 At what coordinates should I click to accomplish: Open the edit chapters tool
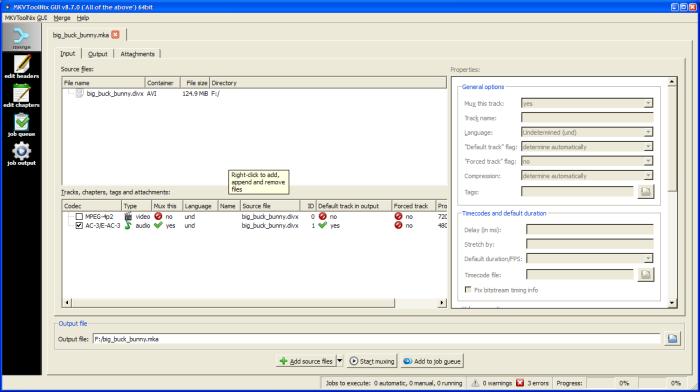point(21,96)
